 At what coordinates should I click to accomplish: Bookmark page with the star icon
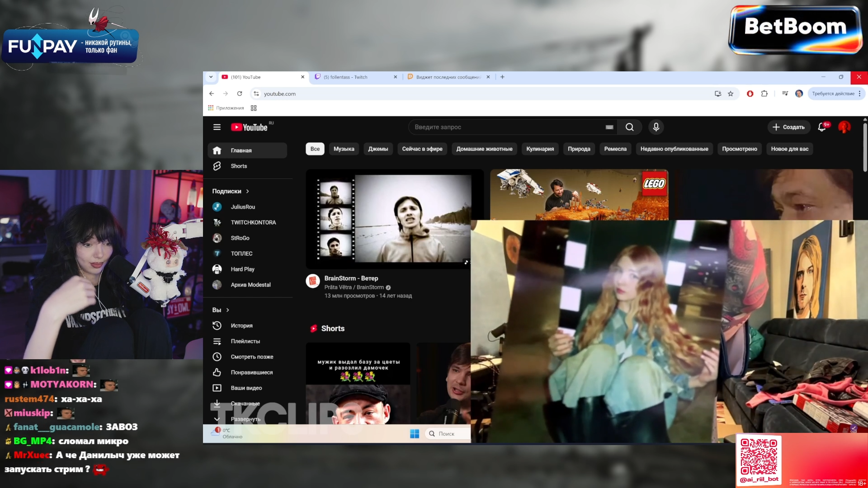click(731, 94)
